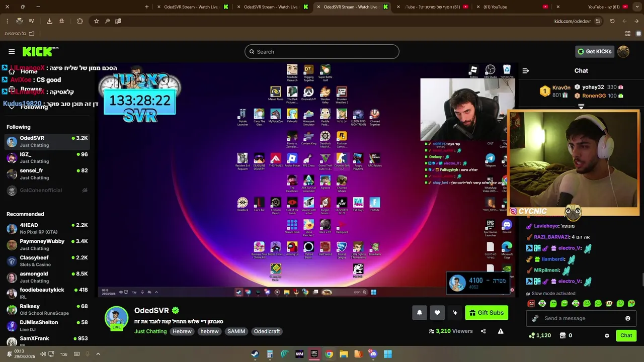The image size is (644, 362).
Task: Click the OdedSVR streamer avatar with LIVE badge
Action: pyautogui.click(x=116, y=319)
